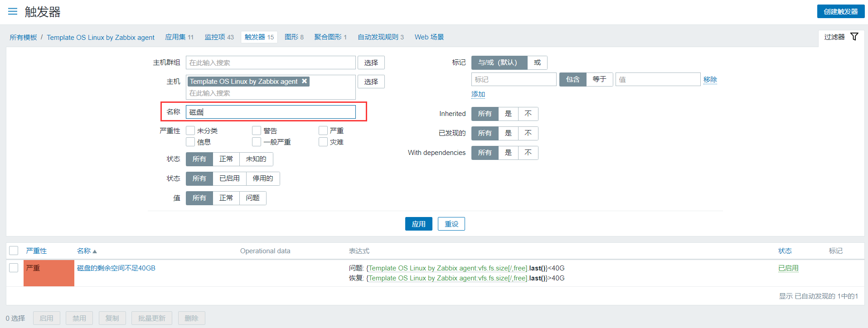Open the recovery expression item link
The image size is (868, 328).
tap(447, 278)
